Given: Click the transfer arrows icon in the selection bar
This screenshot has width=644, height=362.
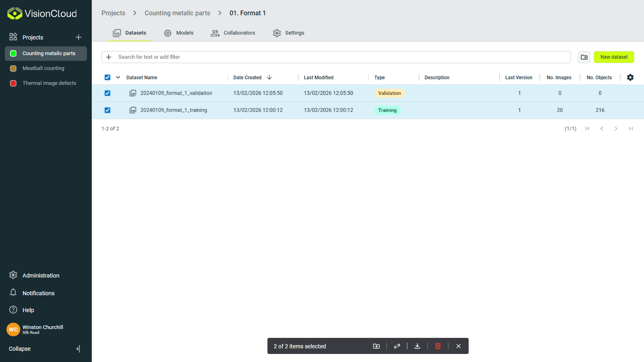Looking at the screenshot, I should click(397, 346).
